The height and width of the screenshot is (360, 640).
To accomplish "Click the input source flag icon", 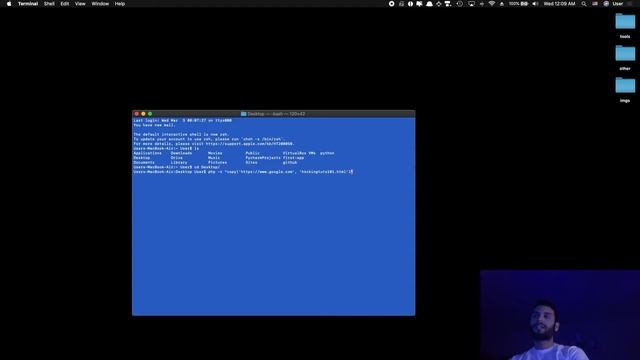I will click(595, 4).
